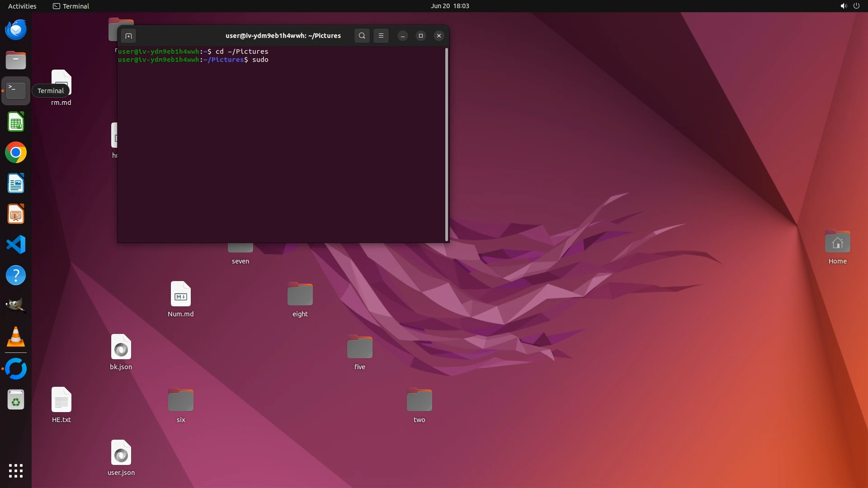Show Applications grid button
This screenshot has width=868, height=488.
click(16, 471)
